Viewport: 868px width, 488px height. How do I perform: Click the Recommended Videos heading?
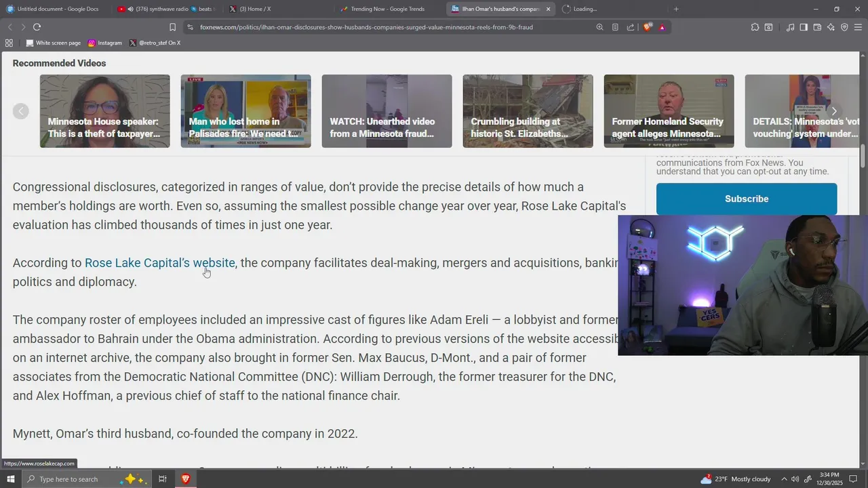tap(59, 63)
